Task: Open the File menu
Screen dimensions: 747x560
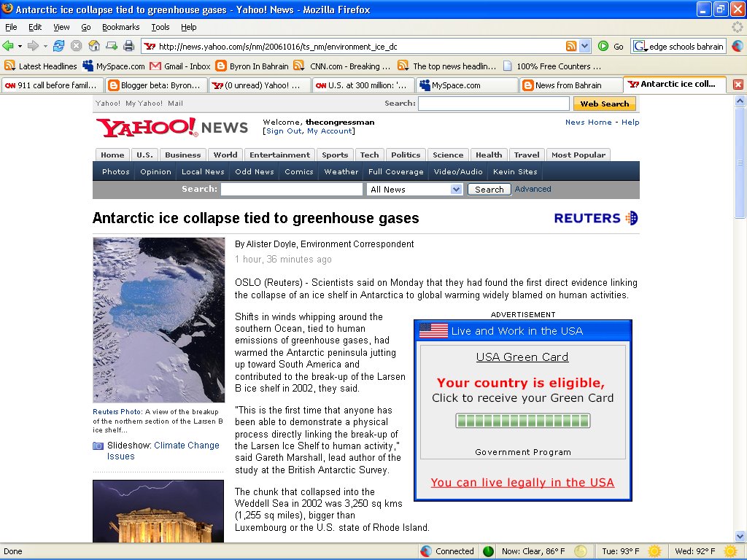Action: pyautogui.click(x=11, y=27)
